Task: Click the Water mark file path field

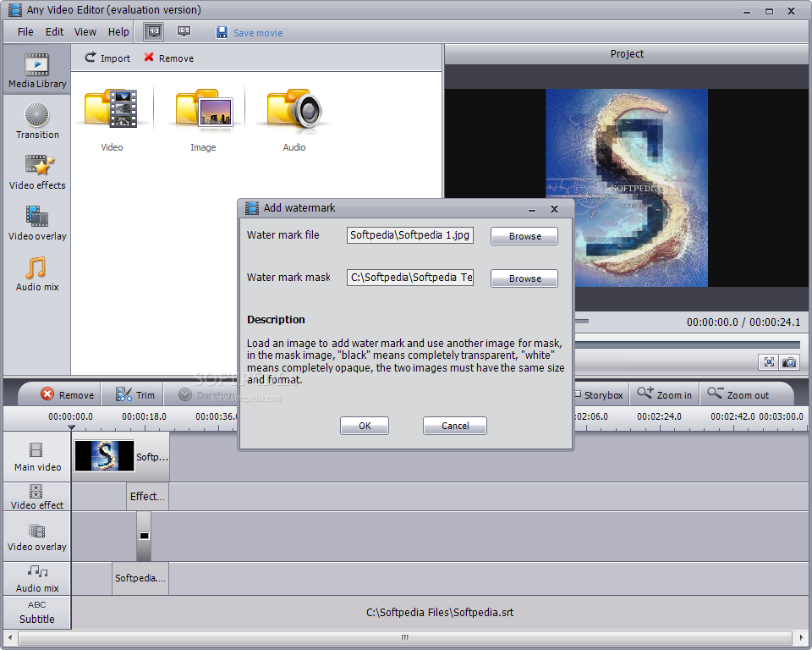Action: [410, 235]
